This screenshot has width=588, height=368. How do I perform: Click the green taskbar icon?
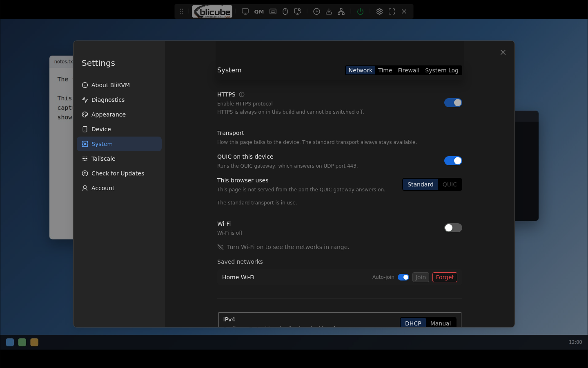tap(22, 342)
